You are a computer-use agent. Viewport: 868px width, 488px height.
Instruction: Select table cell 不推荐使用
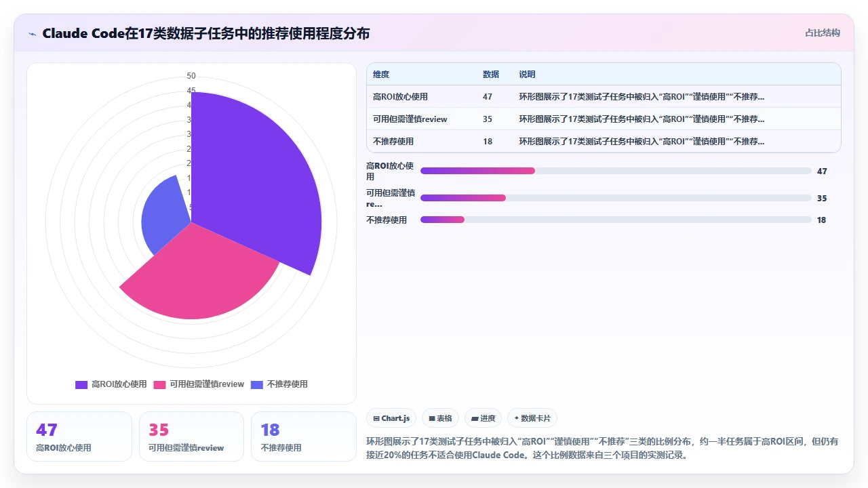[x=393, y=142]
